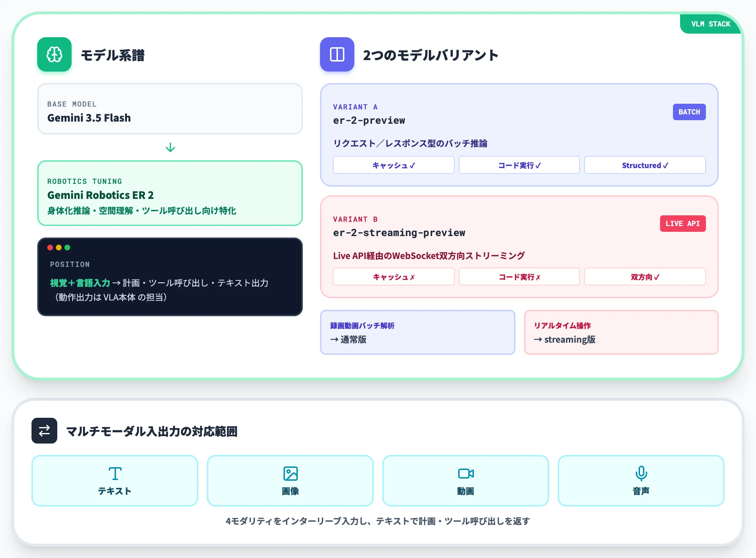Click the image icon in 画像 card
The image size is (756, 558).
[290, 474]
